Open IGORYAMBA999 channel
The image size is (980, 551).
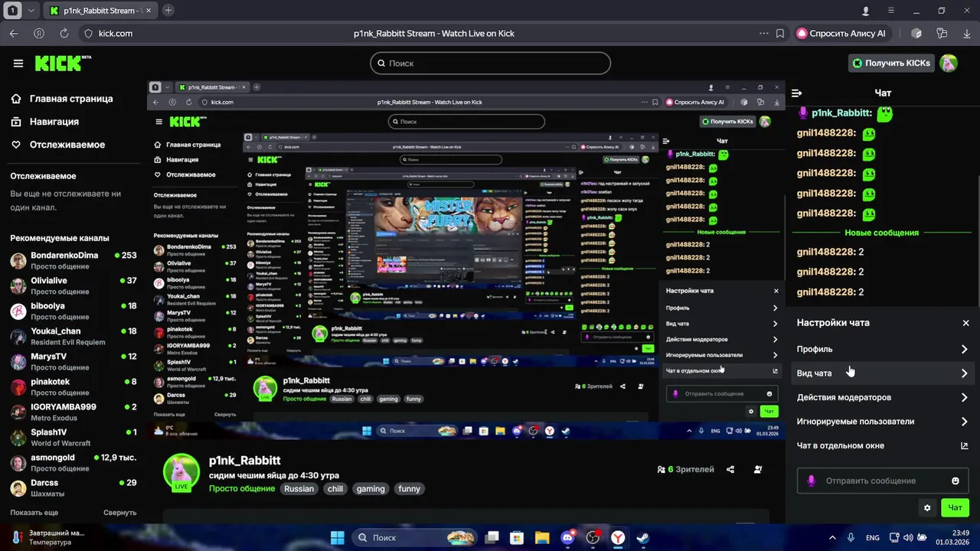73,412
